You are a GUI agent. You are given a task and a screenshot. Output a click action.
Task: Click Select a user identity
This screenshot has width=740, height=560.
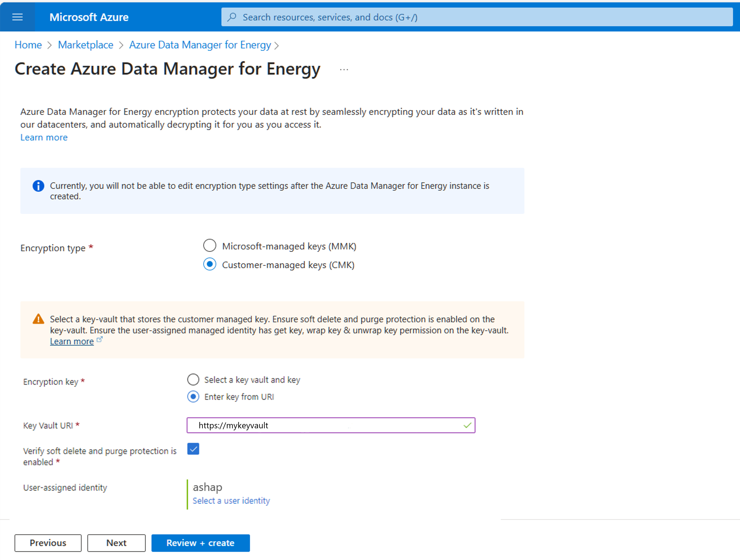click(x=232, y=500)
